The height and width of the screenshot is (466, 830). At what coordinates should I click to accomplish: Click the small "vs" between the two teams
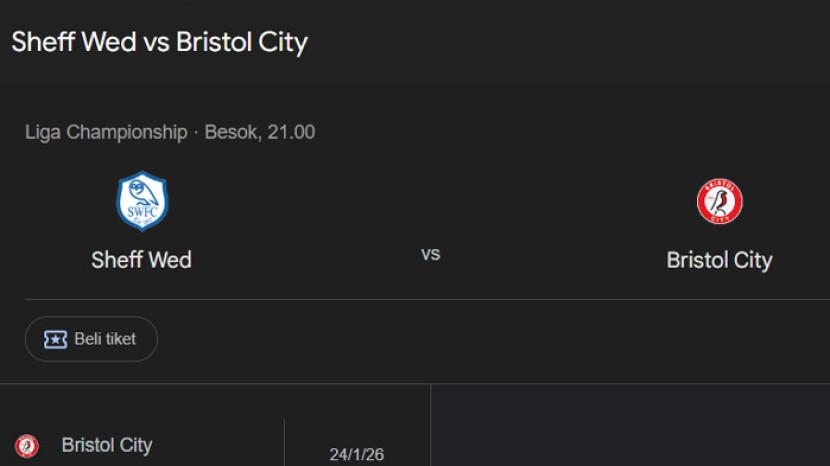pyautogui.click(x=430, y=254)
